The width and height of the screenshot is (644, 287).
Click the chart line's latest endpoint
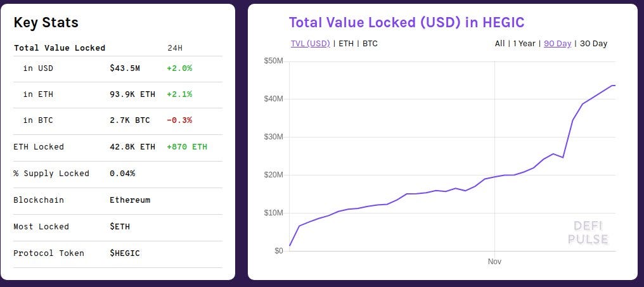coord(614,86)
